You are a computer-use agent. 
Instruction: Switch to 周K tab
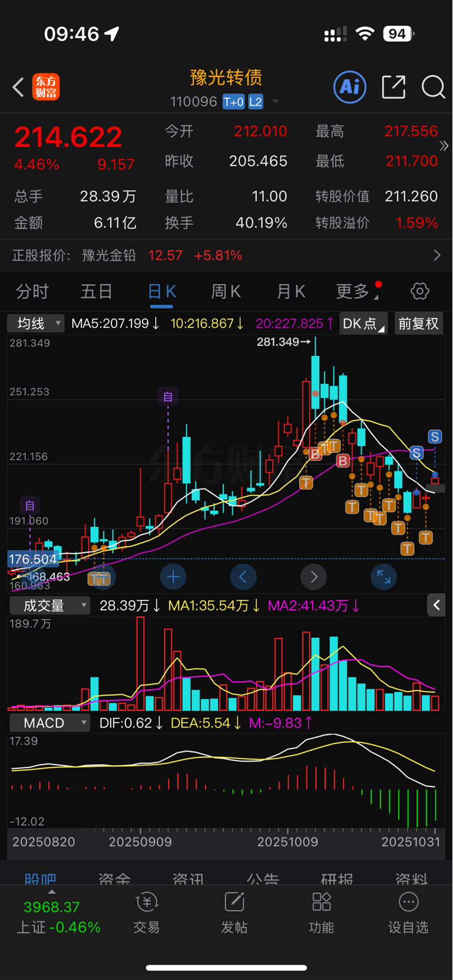click(x=226, y=291)
